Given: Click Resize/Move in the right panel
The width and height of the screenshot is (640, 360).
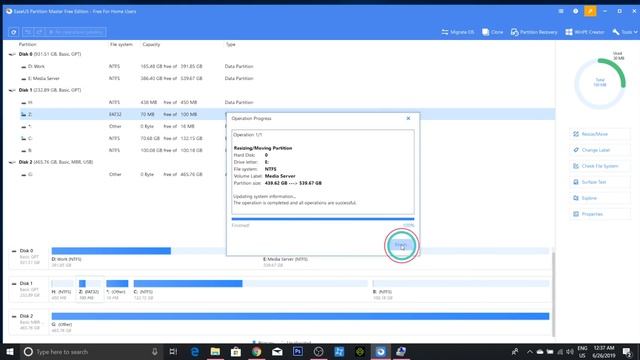Looking at the screenshot, I should [600, 134].
